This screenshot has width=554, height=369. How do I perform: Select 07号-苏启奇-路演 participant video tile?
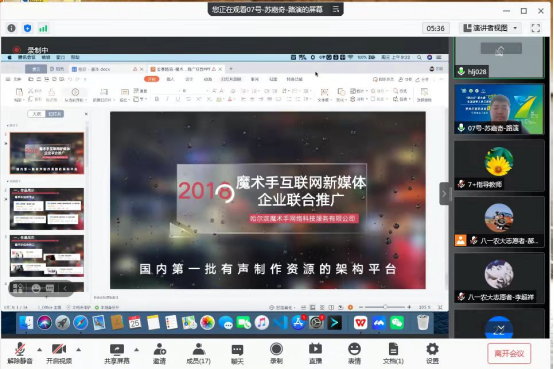coord(499,109)
